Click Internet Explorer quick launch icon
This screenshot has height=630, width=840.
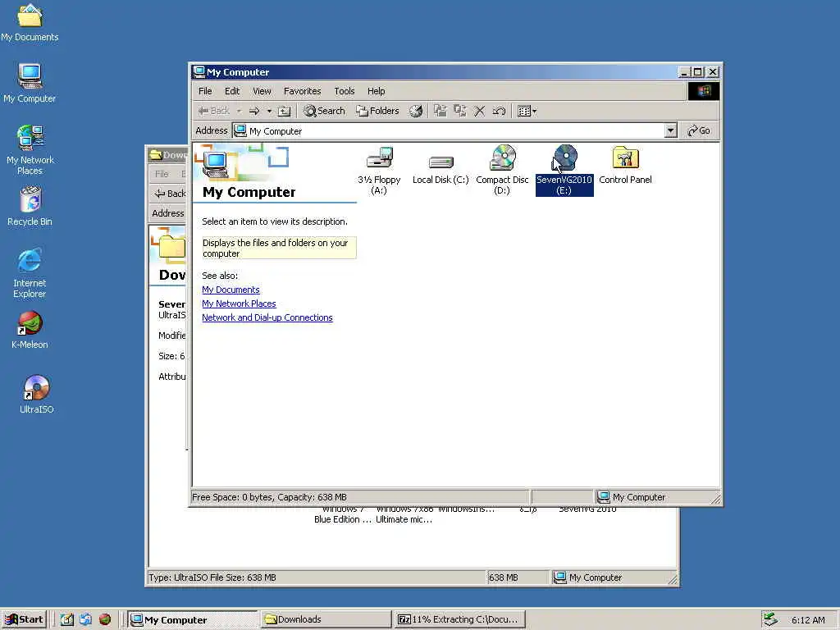point(85,619)
